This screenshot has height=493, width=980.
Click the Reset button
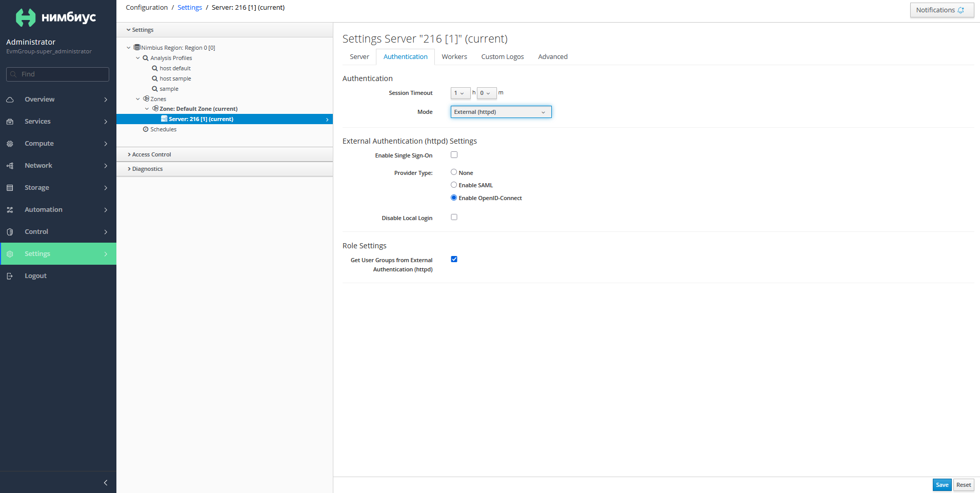tap(964, 485)
